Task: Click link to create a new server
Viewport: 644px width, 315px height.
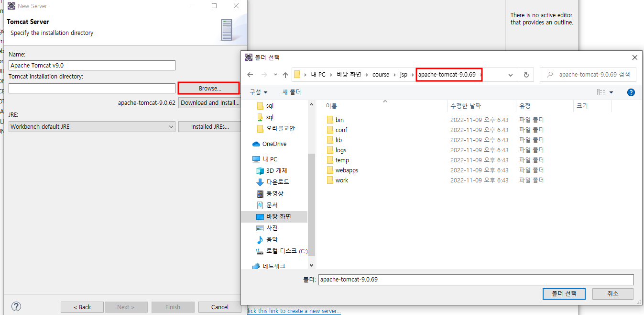Action: point(294,311)
